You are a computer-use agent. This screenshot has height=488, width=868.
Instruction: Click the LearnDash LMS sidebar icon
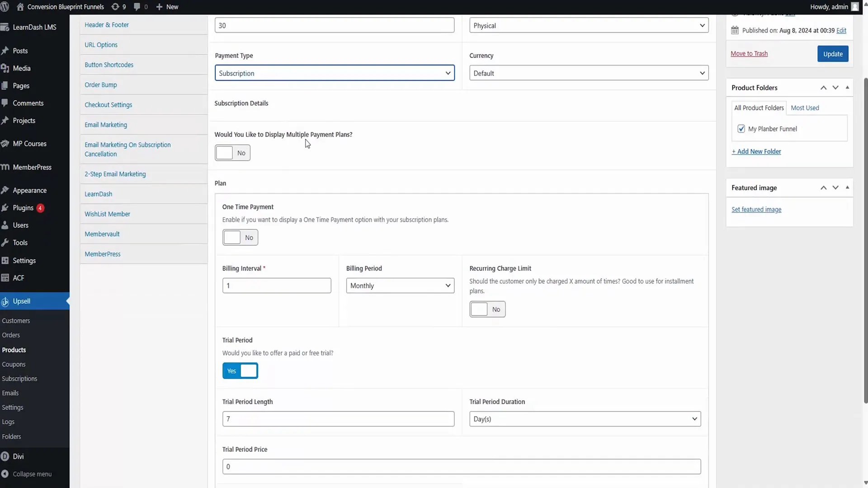[5, 27]
